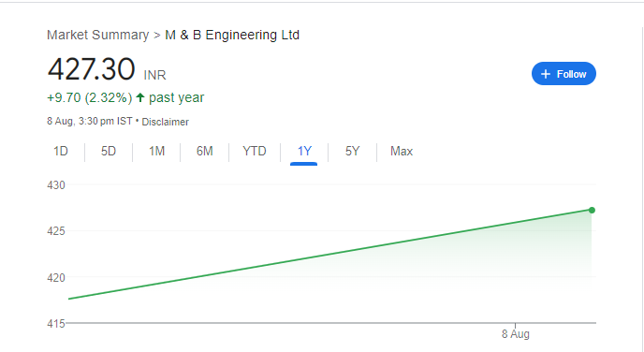Click the INR currency label

coord(154,75)
